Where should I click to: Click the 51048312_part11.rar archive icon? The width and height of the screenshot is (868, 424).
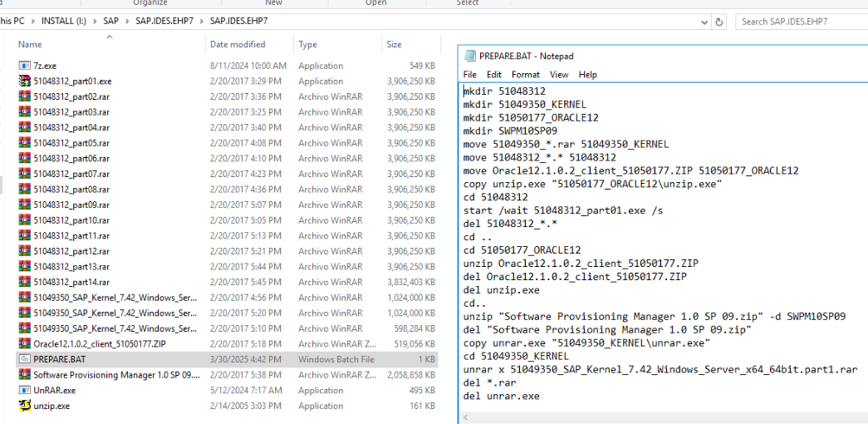[24, 235]
